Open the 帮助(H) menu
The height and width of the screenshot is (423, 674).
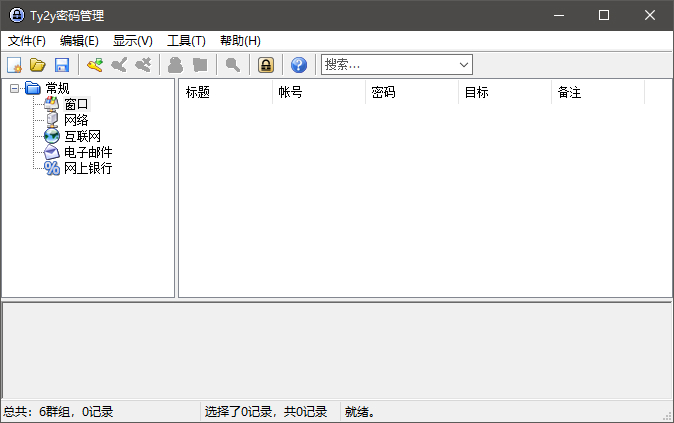[x=240, y=41]
